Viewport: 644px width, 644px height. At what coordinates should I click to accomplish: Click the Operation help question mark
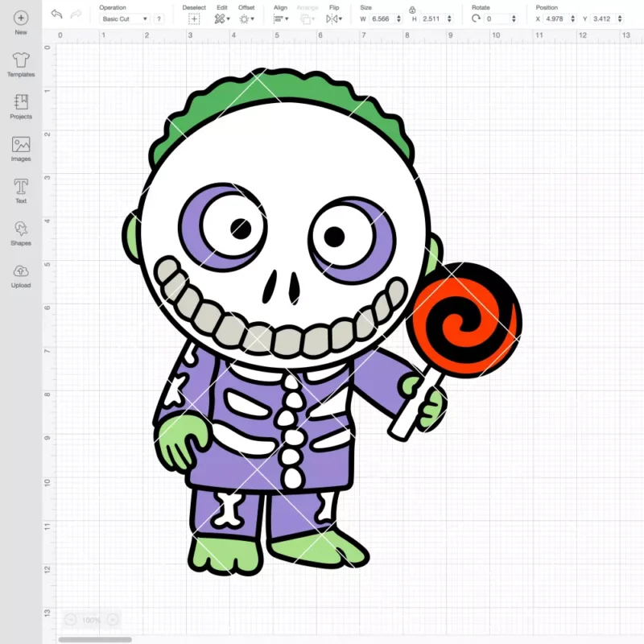(159, 19)
